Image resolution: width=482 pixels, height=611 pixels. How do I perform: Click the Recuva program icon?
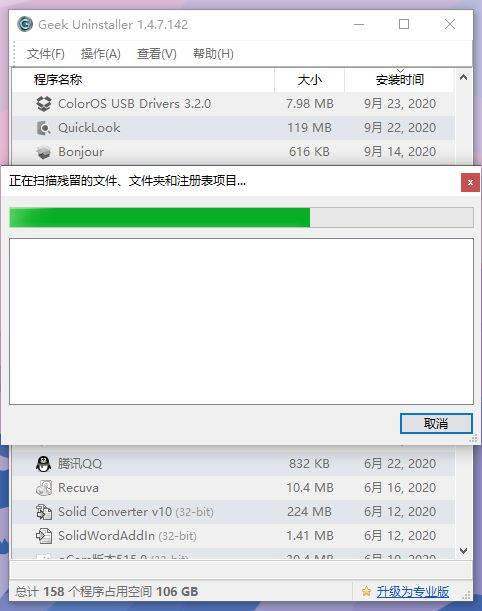click(x=44, y=488)
